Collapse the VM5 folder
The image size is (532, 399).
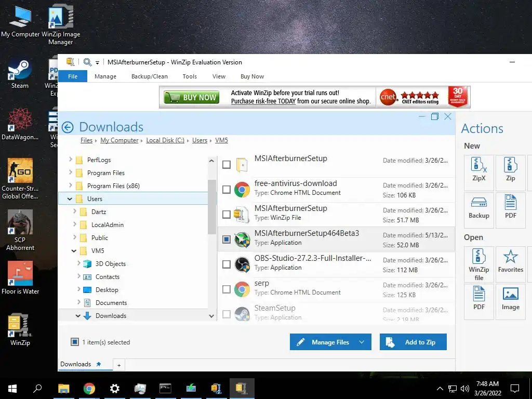[x=74, y=251]
